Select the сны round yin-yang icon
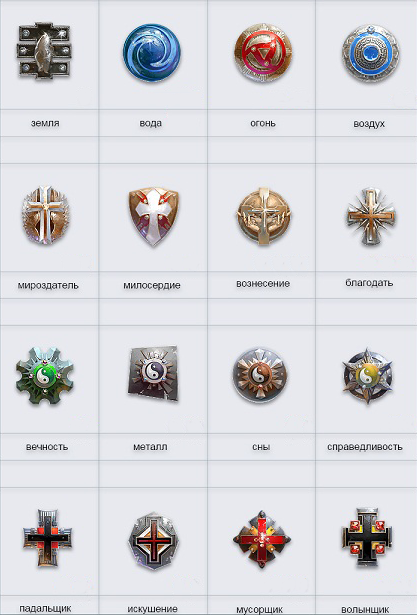 (260, 375)
